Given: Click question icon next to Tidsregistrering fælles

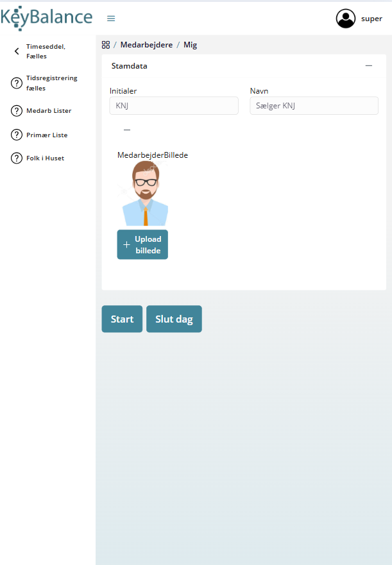Looking at the screenshot, I should point(17,83).
